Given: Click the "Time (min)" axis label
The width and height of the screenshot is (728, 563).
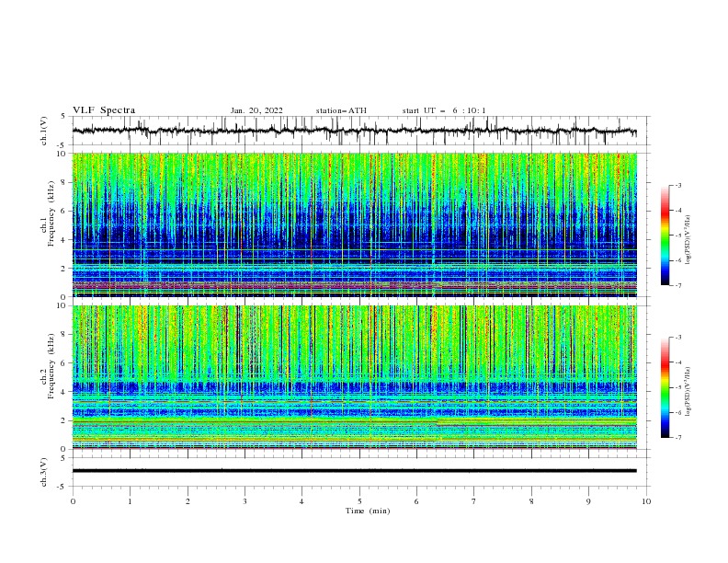Looking at the screenshot, I should point(368,511).
